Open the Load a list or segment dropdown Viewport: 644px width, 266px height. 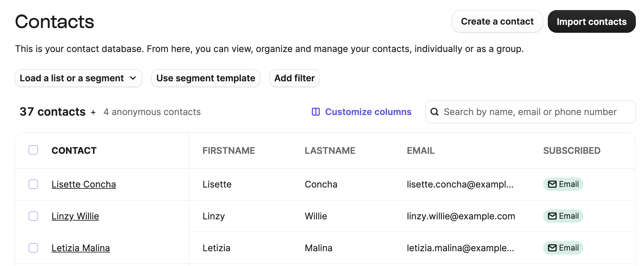coord(79,78)
